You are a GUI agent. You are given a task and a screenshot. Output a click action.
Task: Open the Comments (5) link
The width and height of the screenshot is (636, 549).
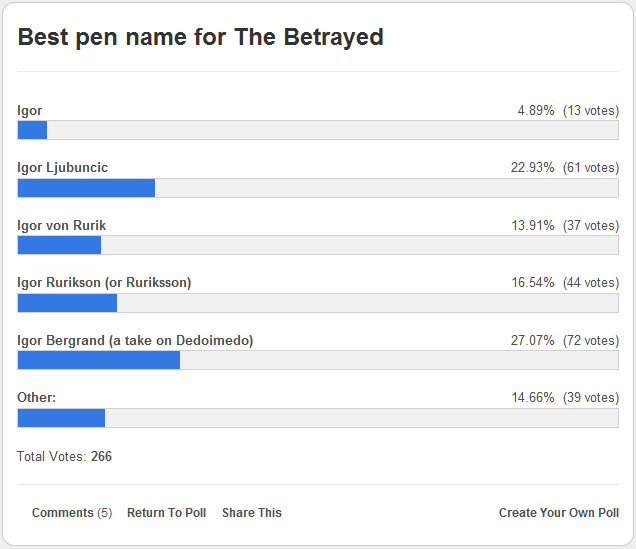[x=72, y=513]
